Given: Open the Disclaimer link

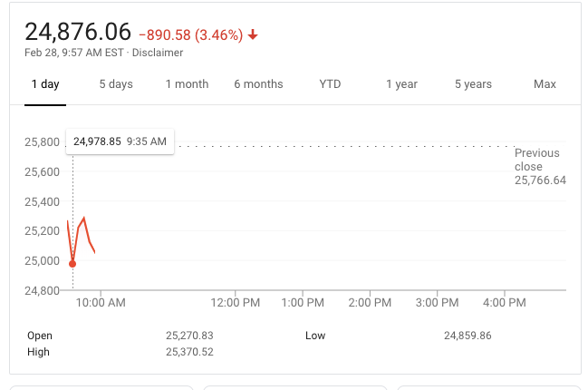Looking at the screenshot, I should pos(158,53).
